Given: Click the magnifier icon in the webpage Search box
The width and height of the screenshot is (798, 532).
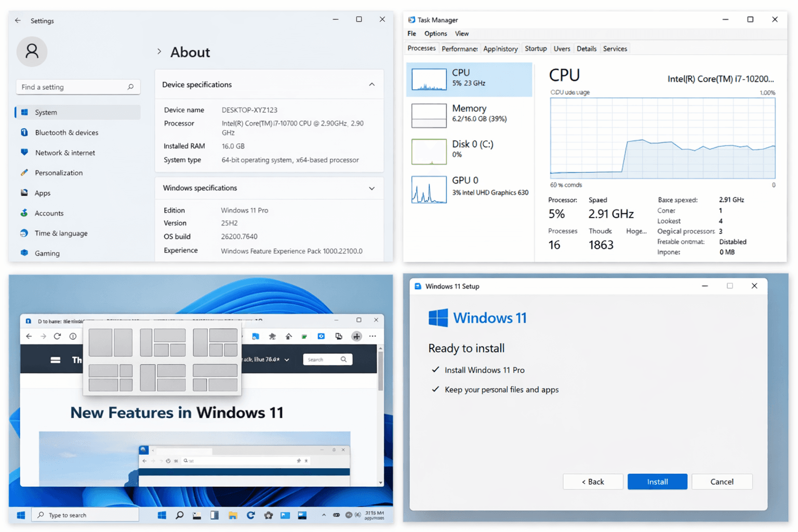Looking at the screenshot, I should pos(343,360).
